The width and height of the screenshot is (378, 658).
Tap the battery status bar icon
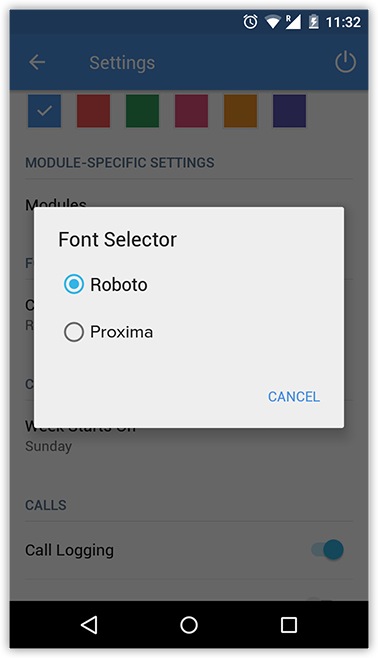(313, 22)
